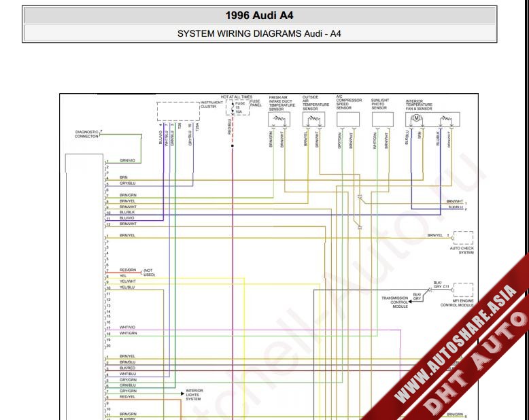The image size is (529, 420).
Task: Select the "SUNLIGHT PHOTO SENSOR" label
Action: point(380,104)
